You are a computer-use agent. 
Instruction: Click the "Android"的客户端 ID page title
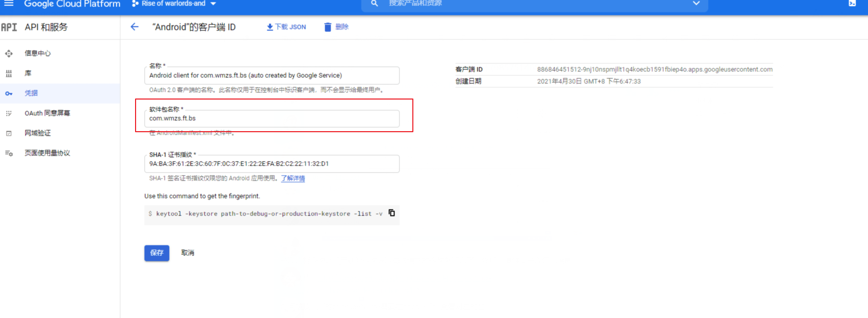[x=194, y=27]
